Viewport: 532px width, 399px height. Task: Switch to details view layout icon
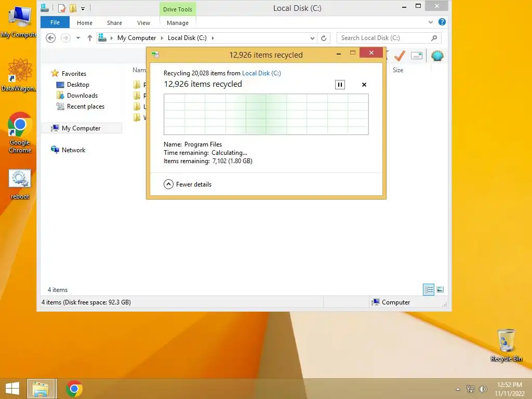(x=429, y=289)
